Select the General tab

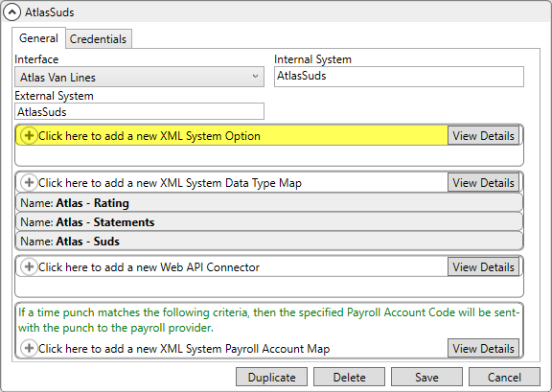pos(38,38)
